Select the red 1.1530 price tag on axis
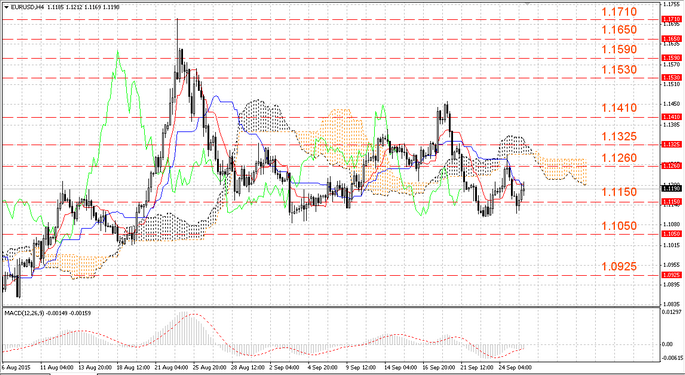 [671, 77]
